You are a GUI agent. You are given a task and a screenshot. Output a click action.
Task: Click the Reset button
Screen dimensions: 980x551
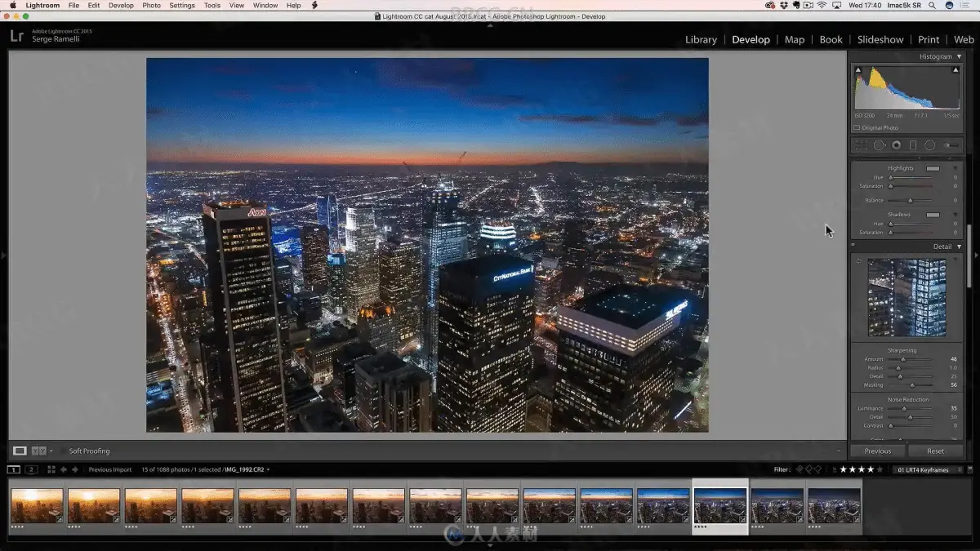point(935,451)
